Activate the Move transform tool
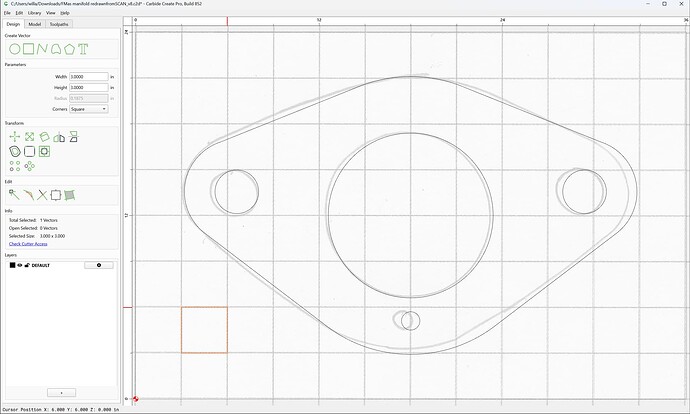The width and height of the screenshot is (690, 414). tap(15, 137)
